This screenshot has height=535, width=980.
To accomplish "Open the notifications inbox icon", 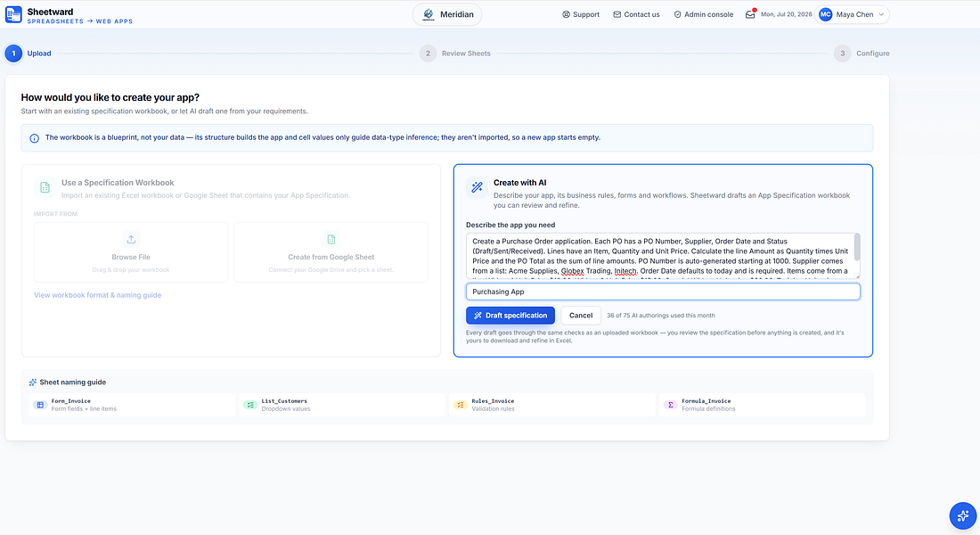I will [750, 14].
